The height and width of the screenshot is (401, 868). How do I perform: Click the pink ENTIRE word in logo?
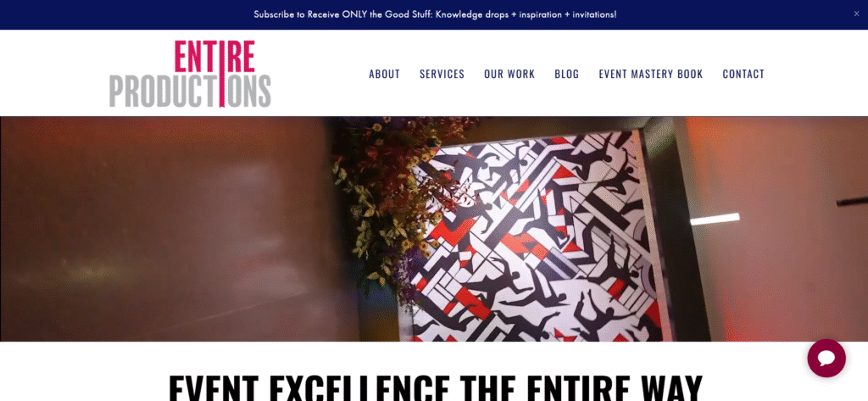(214, 57)
